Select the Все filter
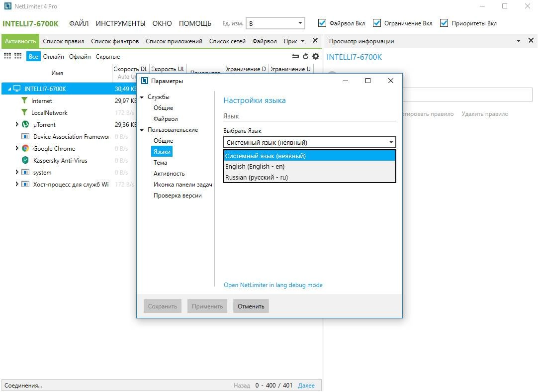The image size is (538, 392). coord(34,57)
